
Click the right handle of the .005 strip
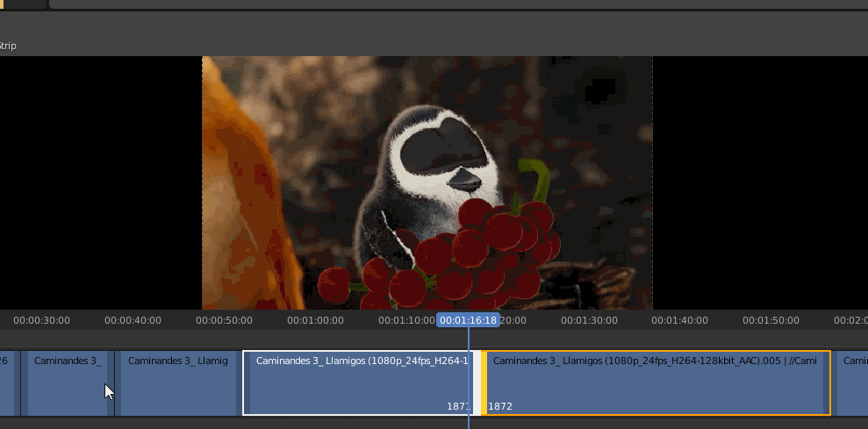click(x=827, y=383)
